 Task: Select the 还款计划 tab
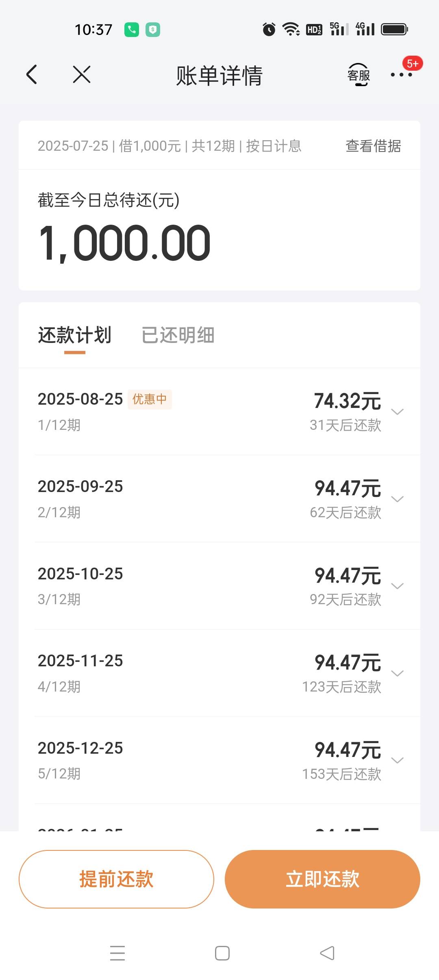point(74,335)
